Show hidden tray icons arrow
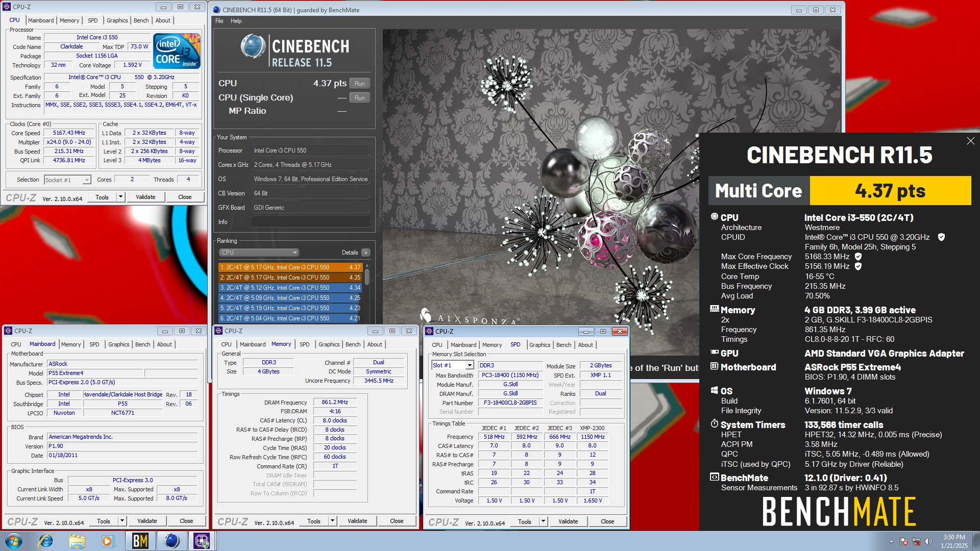Screen dimensions: 980x551 coord(891,541)
